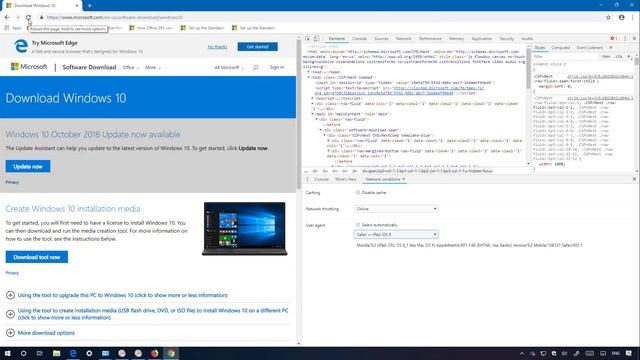Screen dimensions: 640x360
Task: Check Select automatically for user agent
Action: (358, 224)
